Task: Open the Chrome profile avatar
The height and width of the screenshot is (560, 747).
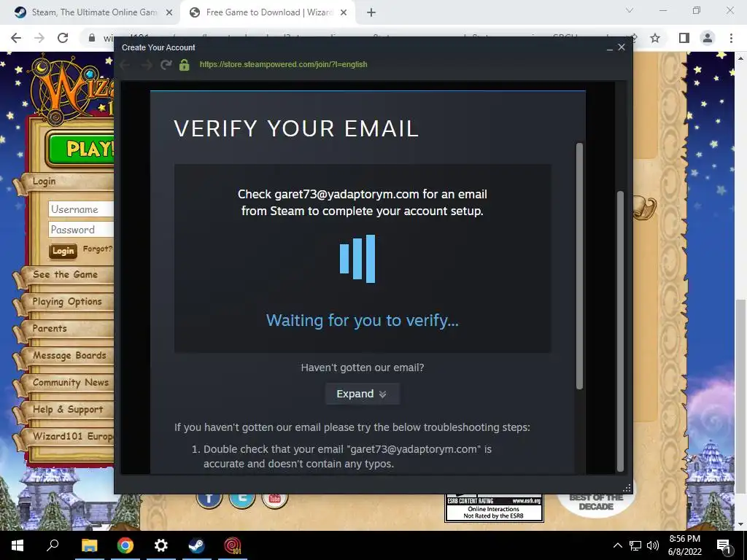Action: click(x=708, y=38)
